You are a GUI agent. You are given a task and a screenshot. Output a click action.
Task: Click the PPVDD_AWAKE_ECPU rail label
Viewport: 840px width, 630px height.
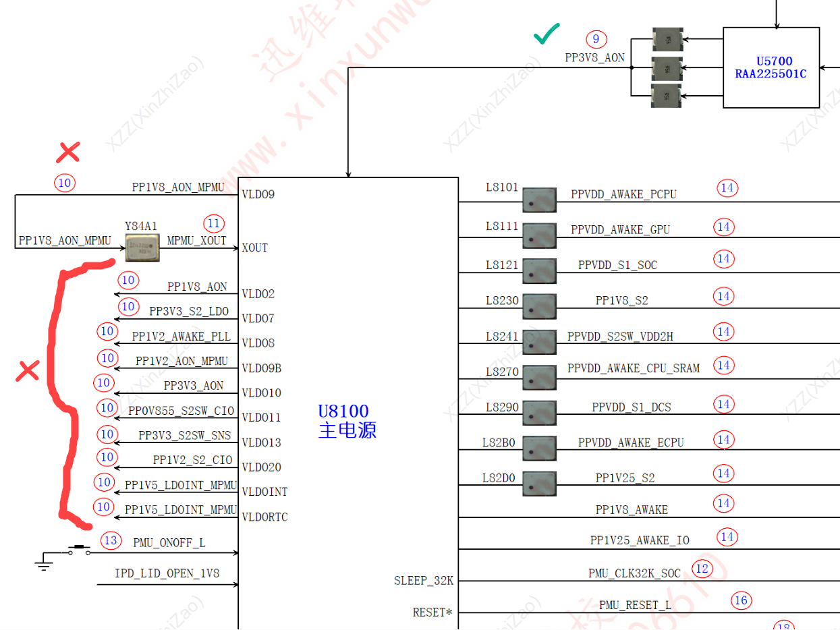631,443
